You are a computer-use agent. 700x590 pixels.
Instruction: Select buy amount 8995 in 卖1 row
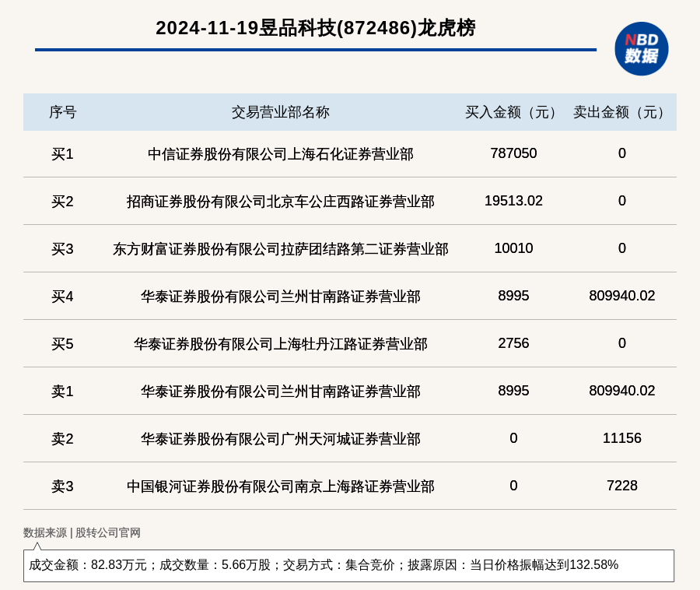(x=513, y=391)
